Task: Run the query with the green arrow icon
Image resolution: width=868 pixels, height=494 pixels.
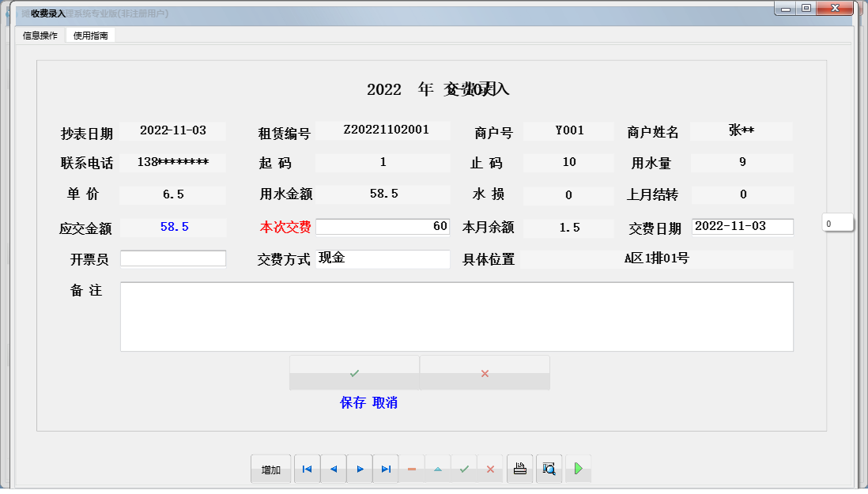Action: (578, 469)
